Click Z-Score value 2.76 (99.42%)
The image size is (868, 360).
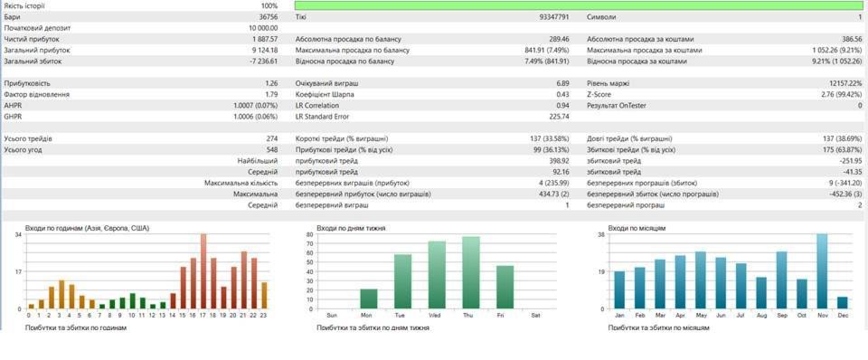tap(841, 95)
